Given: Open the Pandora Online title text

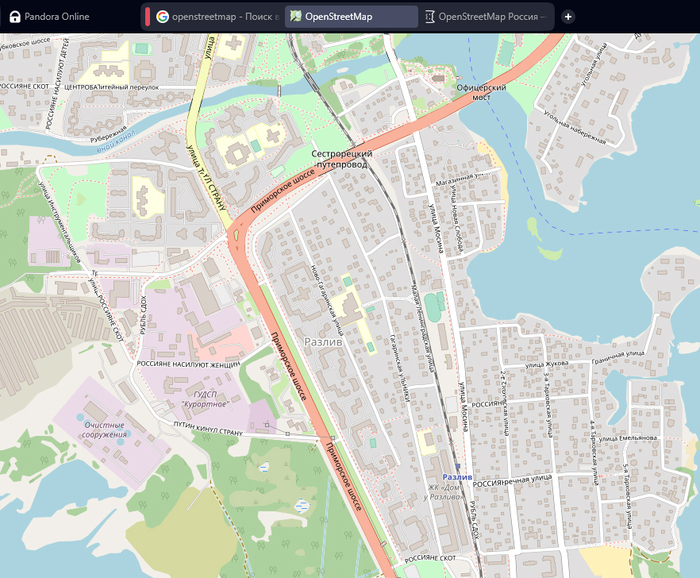Looking at the screenshot, I should 57,17.
